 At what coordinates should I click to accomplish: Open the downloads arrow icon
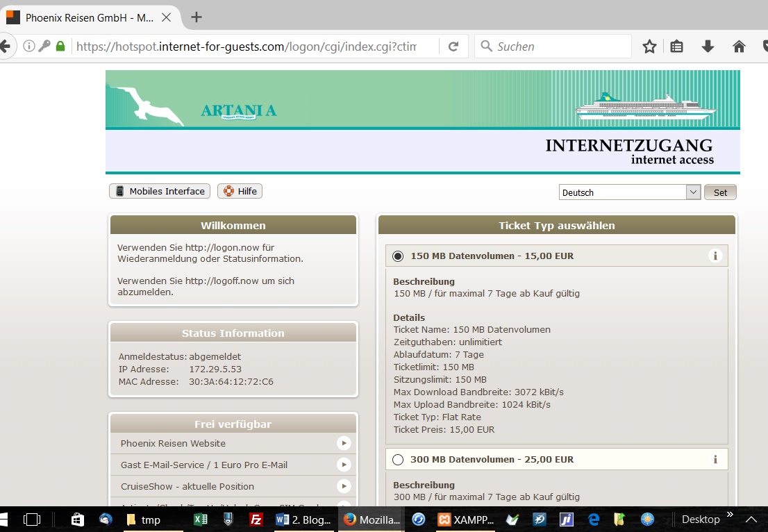[x=708, y=47]
